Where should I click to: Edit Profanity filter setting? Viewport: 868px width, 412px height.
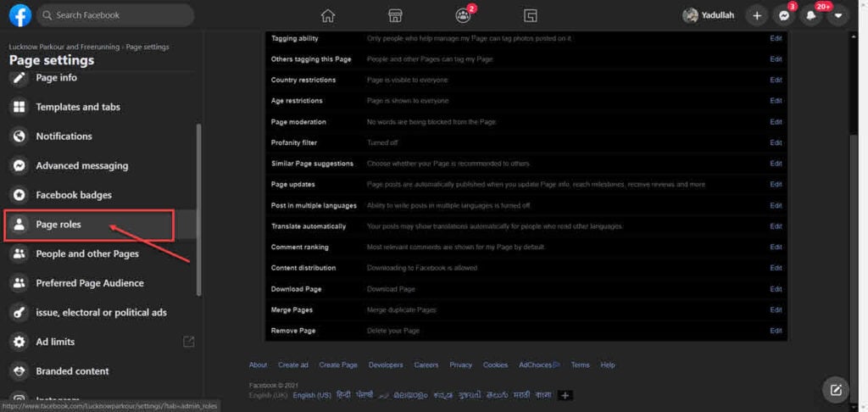tap(776, 142)
